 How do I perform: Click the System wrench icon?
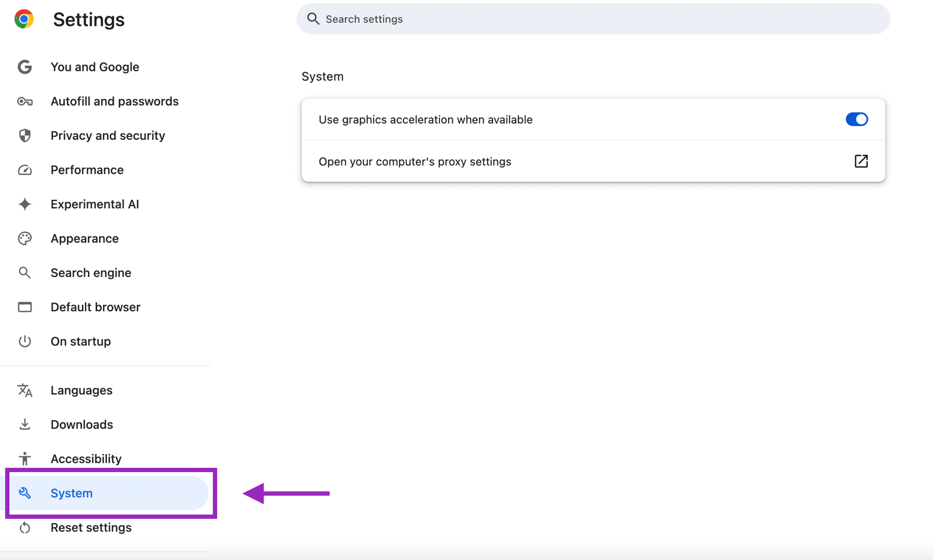tap(25, 493)
